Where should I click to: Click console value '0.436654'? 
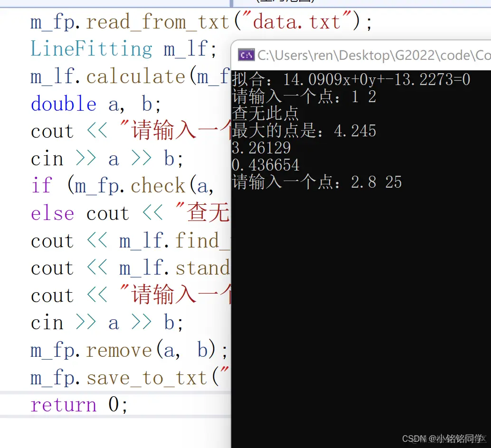point(265,165)
